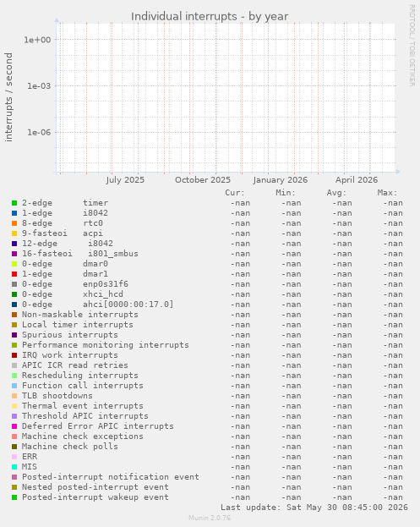Click the January 2026 axis label

(x=281, y=180)
